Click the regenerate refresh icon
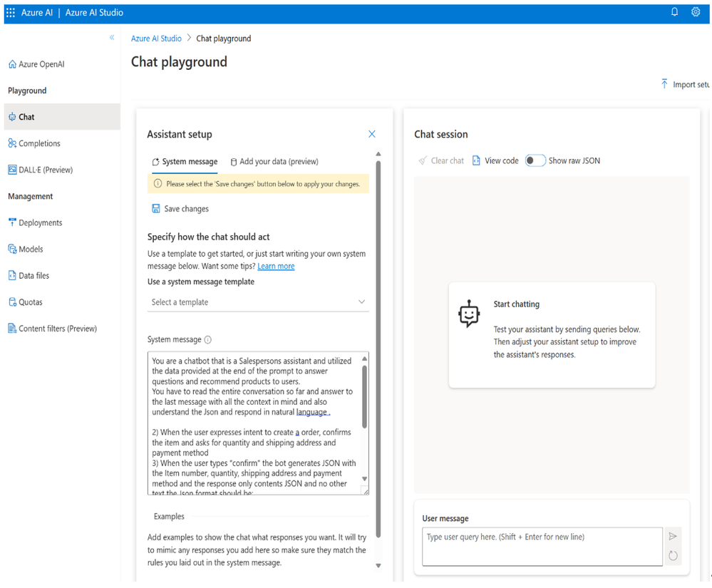This screenshot has width=712, height=588. 673,555
